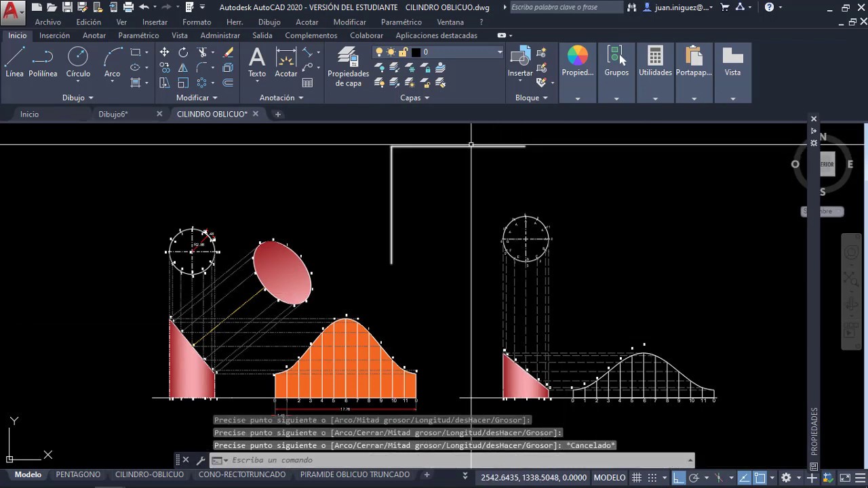Choose the Círculo tool
The height and width of the screenshot is (488, 868).
(78, 62)
